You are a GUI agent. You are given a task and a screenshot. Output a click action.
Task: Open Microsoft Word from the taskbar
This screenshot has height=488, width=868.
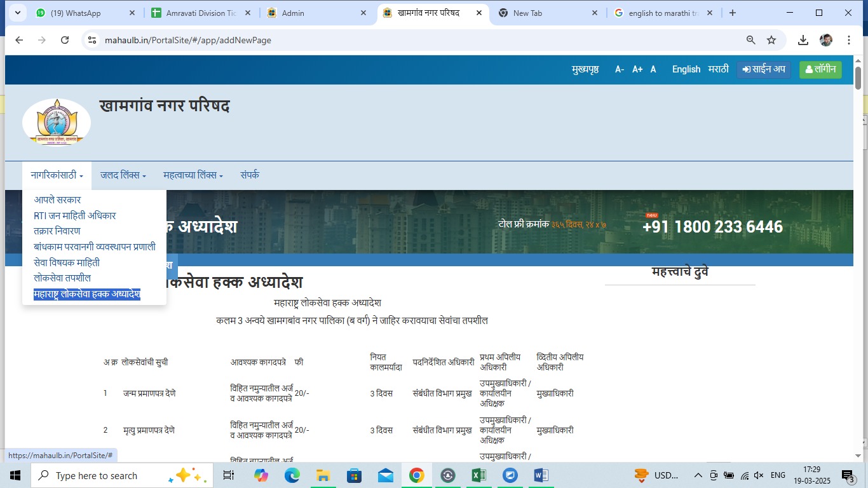click(x=541, y=475)
